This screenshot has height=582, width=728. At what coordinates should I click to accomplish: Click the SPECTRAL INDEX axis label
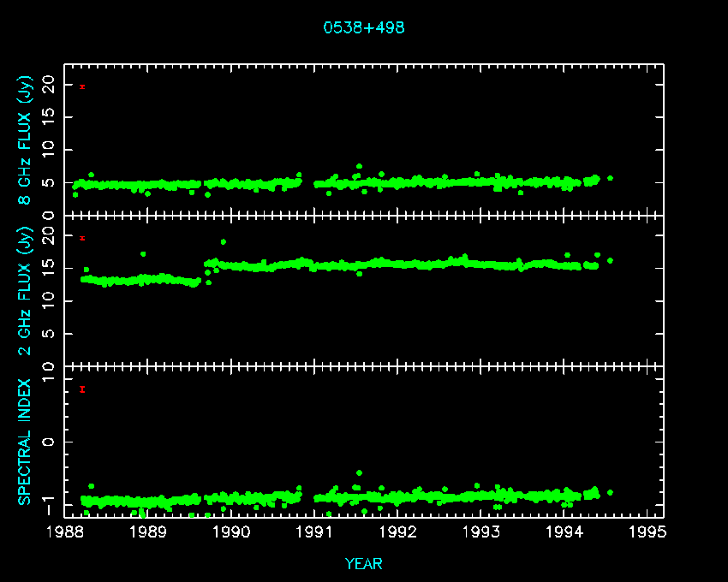26,441
